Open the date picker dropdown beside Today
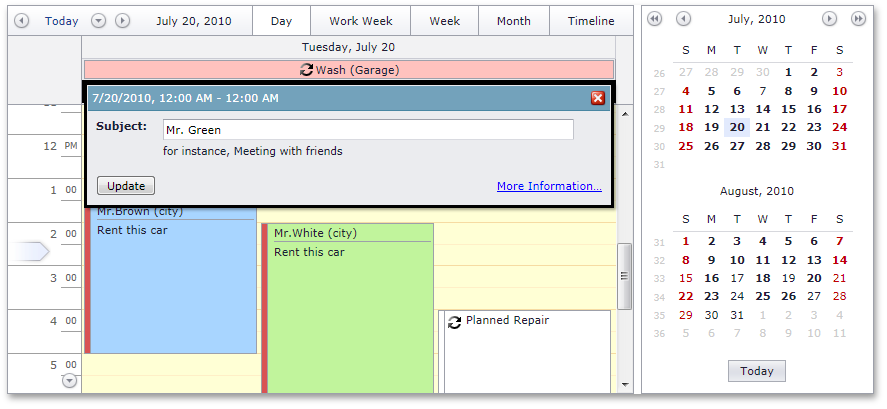 [98, 21]
